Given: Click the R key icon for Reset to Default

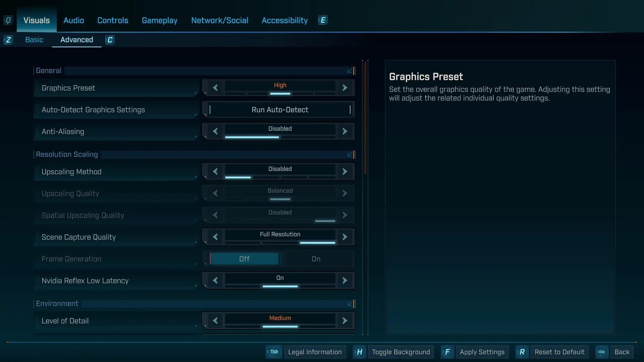Looking at the screenshot, I should [522, 352].
